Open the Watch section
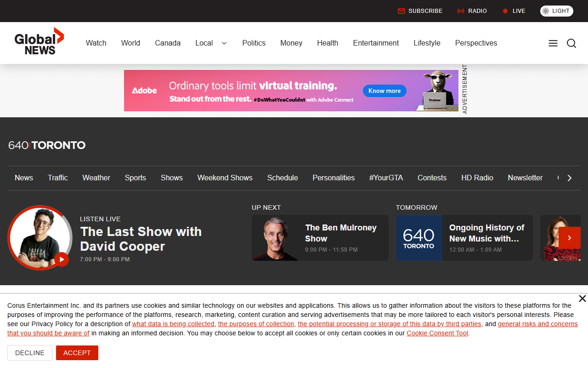Viewport: 588px width, 368px height. click(x=96, y=43)
